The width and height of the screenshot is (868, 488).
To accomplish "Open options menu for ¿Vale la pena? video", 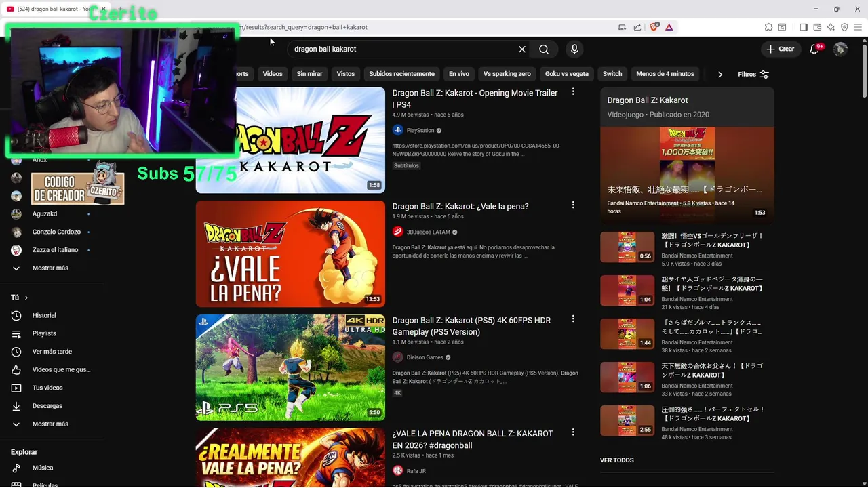I will pos(573,205).
